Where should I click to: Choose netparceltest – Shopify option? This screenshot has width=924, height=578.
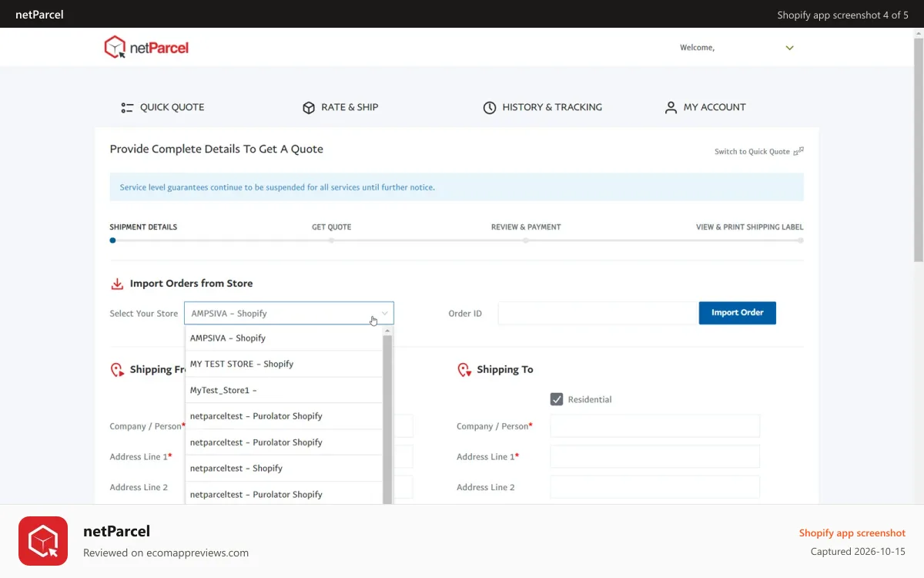point(283,469)
